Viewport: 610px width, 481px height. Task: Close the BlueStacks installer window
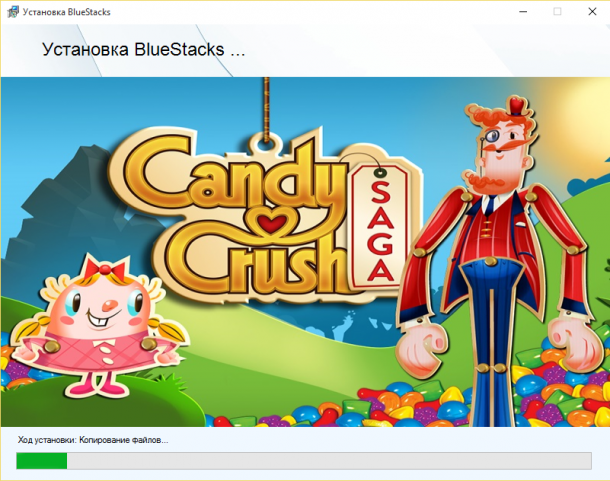click(592, 12)
